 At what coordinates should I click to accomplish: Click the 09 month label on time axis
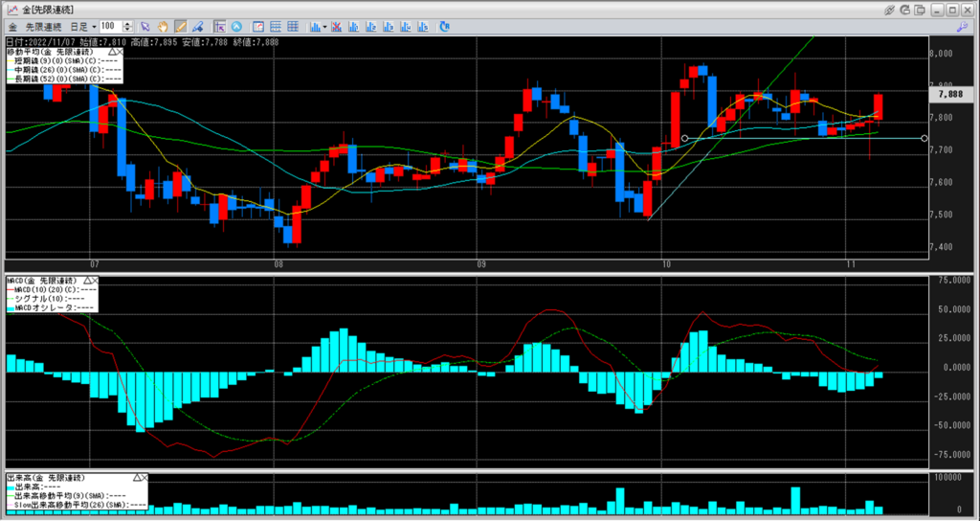(481, 264)
